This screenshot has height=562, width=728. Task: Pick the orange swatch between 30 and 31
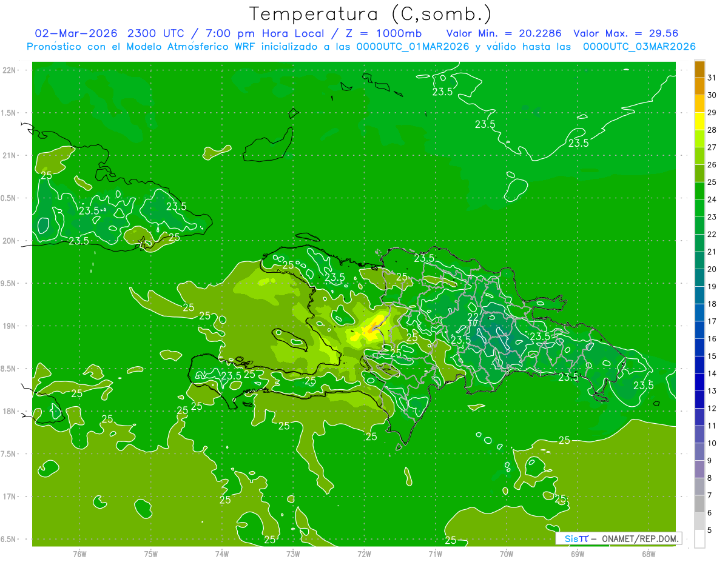pos(699,87)
